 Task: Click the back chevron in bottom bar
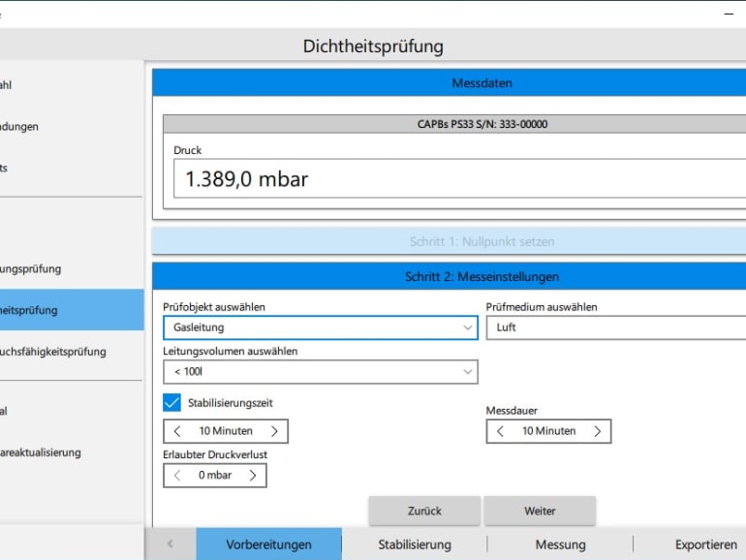coord(171,544)
